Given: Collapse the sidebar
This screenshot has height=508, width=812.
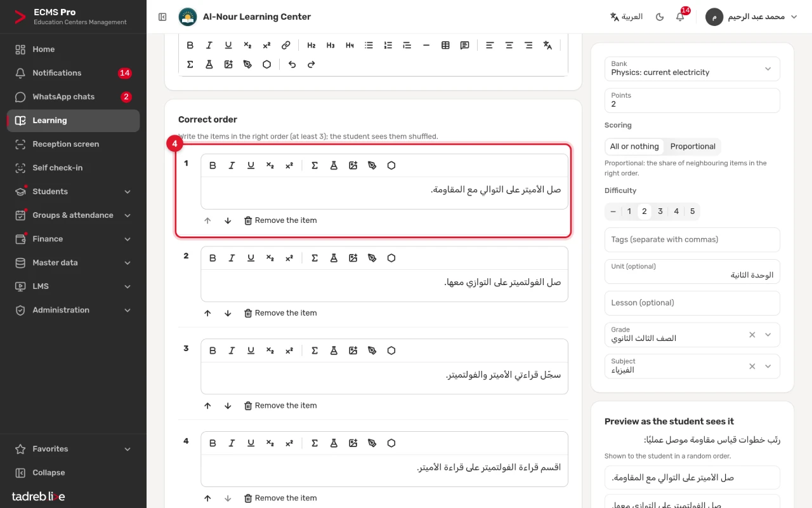Looking at the screenshot, I should (73, 472).
